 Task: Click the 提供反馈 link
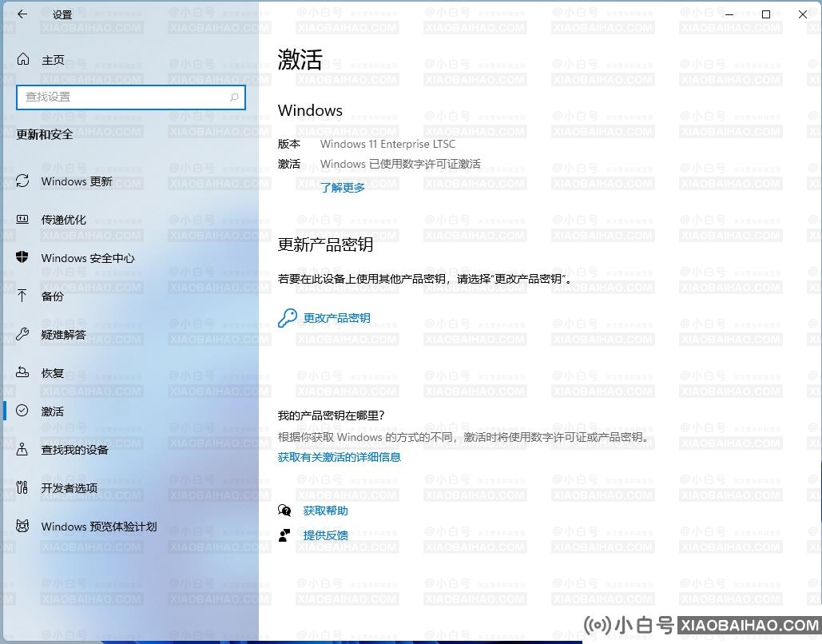pyautogui.click(x=326, y=535)
